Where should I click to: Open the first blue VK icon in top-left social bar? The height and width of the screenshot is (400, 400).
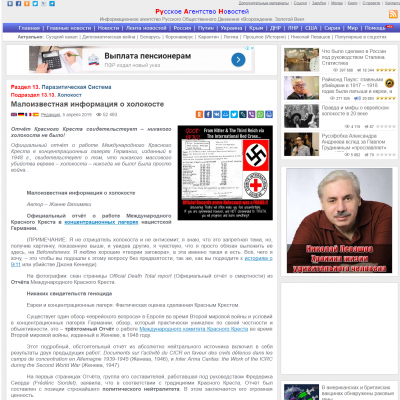tap(10, 4)
